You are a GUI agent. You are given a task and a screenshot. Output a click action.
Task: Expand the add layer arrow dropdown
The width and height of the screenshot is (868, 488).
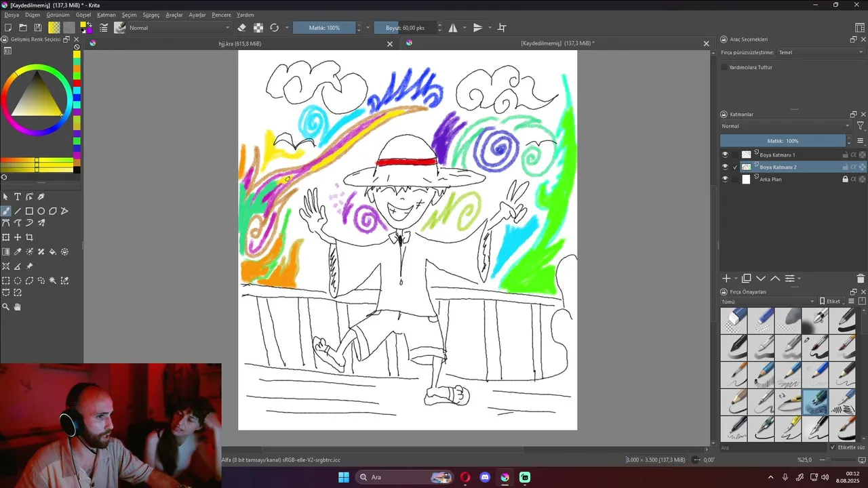[736, 279]
